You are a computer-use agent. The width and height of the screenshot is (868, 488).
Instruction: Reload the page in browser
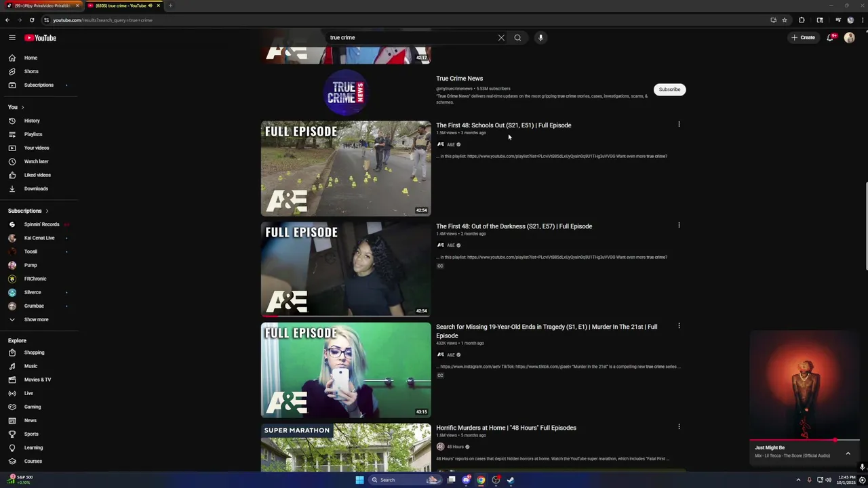point(31,20)
